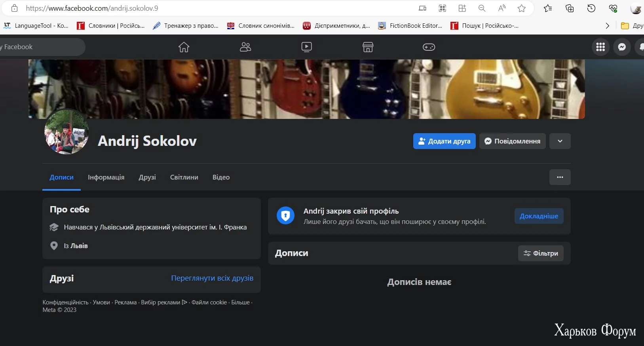Screen dimensions: 644x346
Task: Open Facebook Home feed icon
Action: click(x=184, y=47)
